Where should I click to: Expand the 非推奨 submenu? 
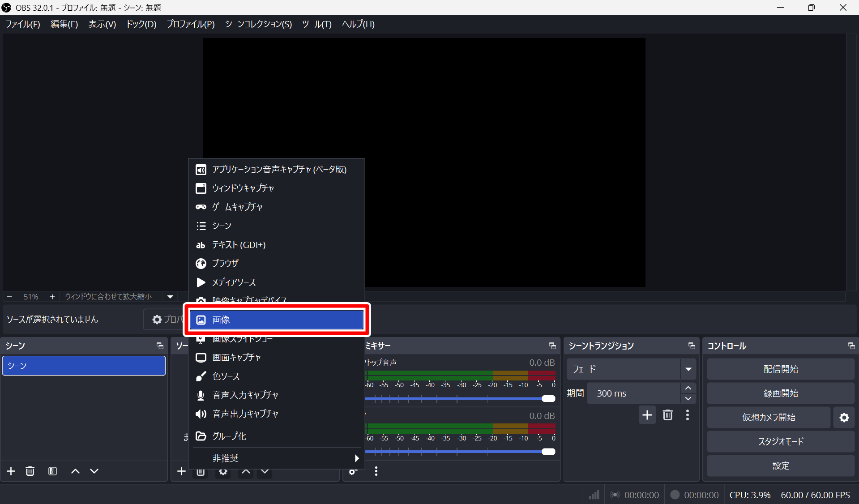point(356,458)
